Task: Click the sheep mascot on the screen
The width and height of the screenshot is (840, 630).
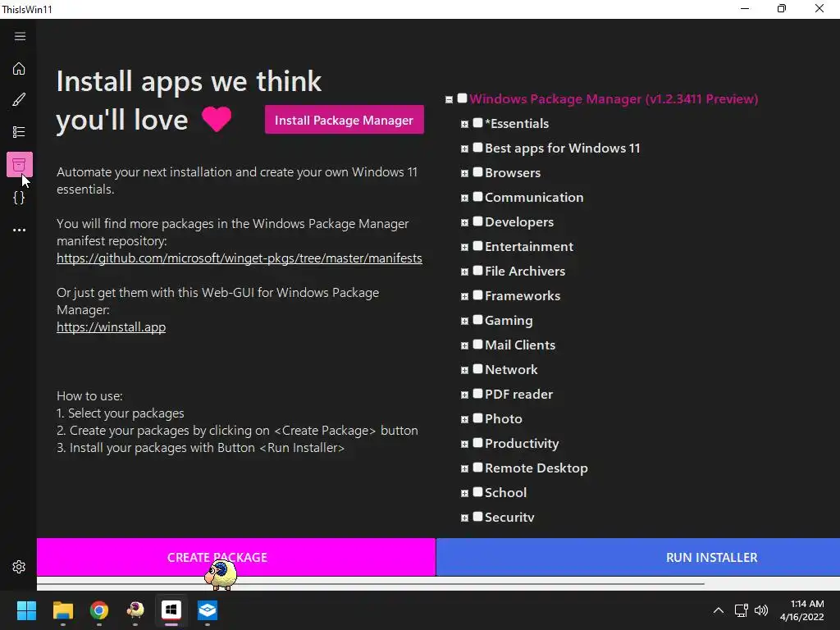Action: coord(220,574)
